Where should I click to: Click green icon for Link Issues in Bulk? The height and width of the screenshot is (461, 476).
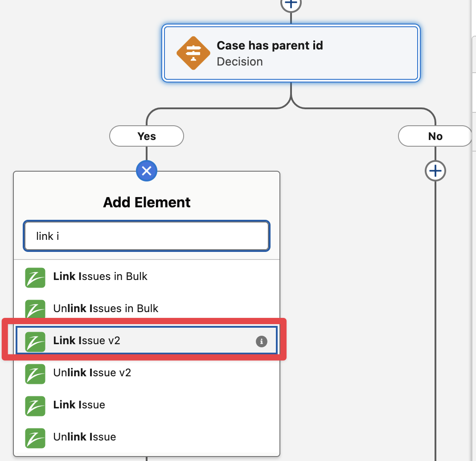click(x=35, y=277)
